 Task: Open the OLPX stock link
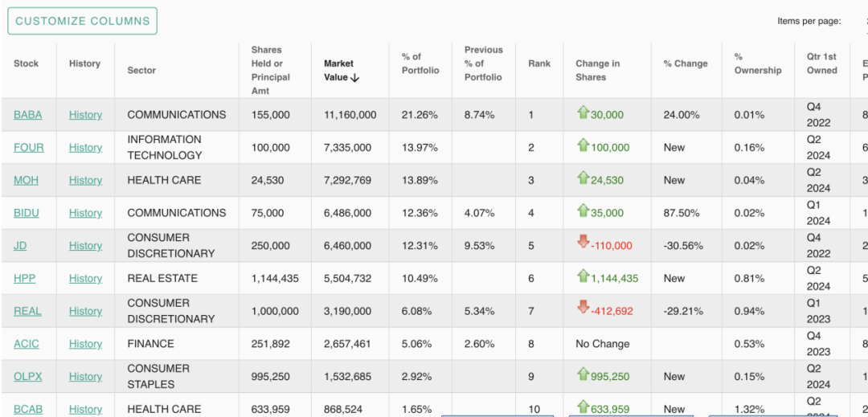(27, 376)
